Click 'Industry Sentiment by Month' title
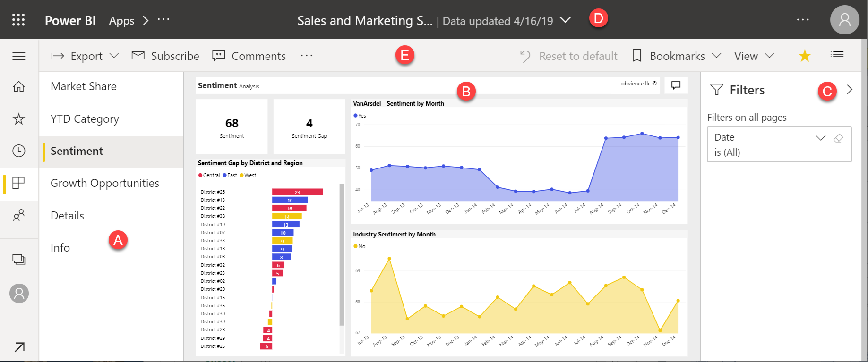Viewport: 868px width, 362px height. pyautogui.click(x=394, y=234)
